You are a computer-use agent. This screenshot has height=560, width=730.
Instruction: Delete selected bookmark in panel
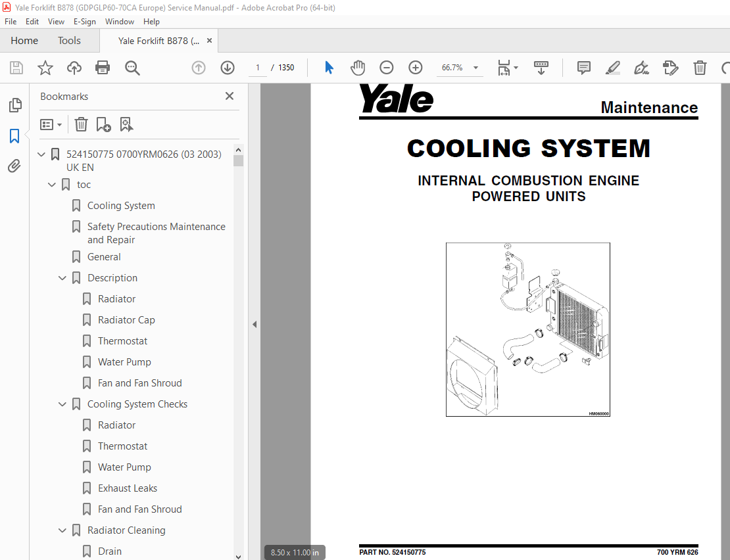[81, 125]
